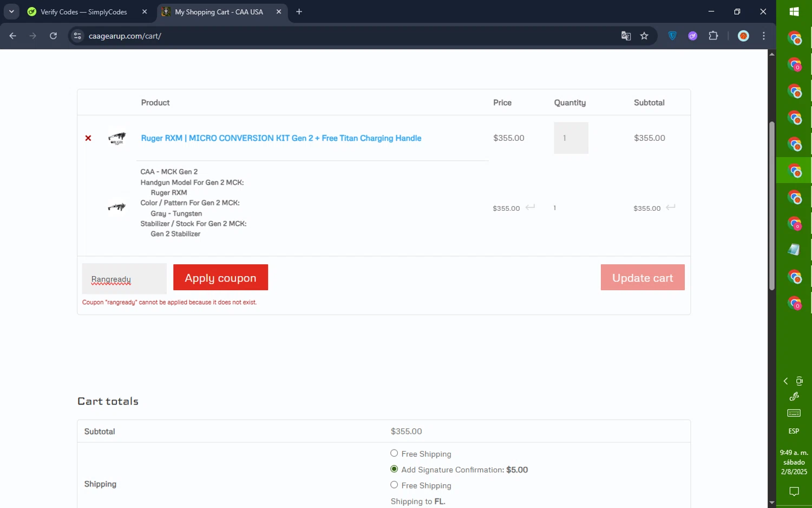The height and width of the screenshot is (508, 812).
Task: Grab the vertical scrollbar thumb
Action: pyautogui.click(x=771, y=206)
